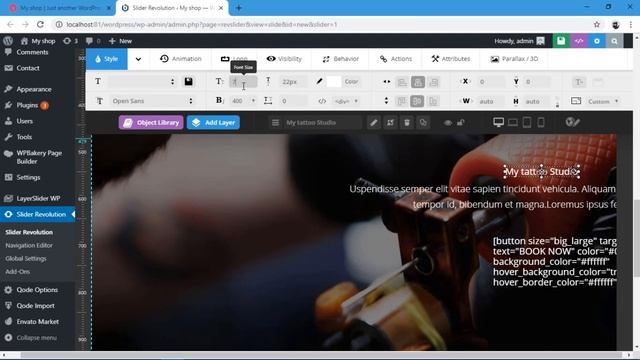Click the reset size icon next to pencil
The image size is (640, 360).
(x=390, y=122)
